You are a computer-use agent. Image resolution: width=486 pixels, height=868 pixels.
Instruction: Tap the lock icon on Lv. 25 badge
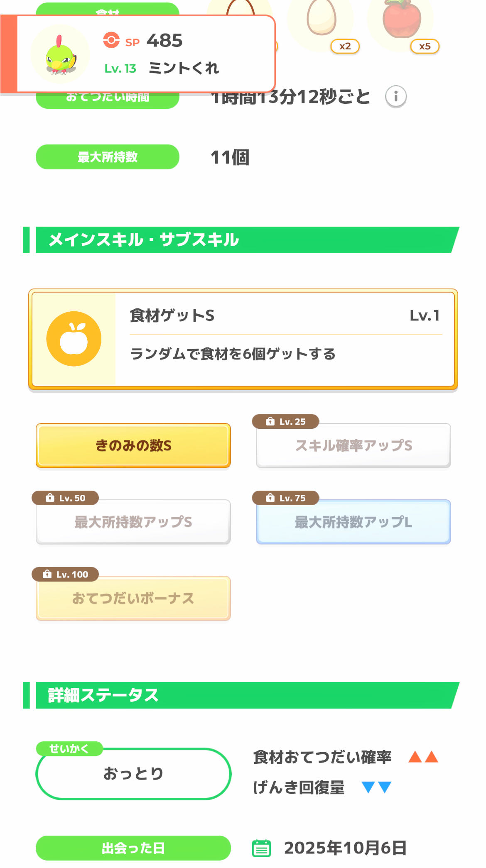[270, 421]
